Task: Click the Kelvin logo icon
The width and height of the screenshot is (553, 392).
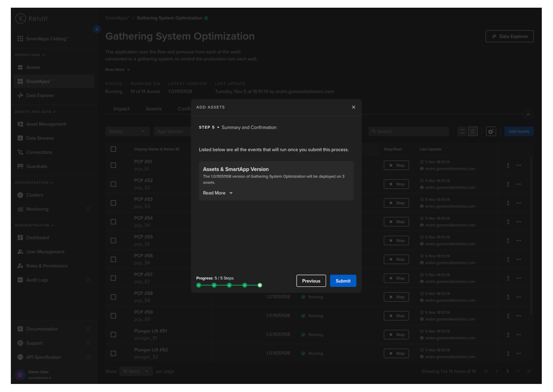Action: coord(21,19)
